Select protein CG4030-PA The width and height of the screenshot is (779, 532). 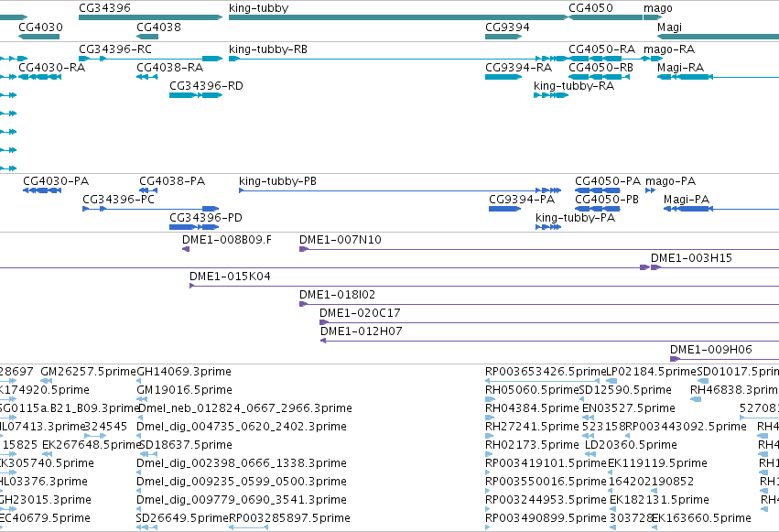[x=42, y=190]
